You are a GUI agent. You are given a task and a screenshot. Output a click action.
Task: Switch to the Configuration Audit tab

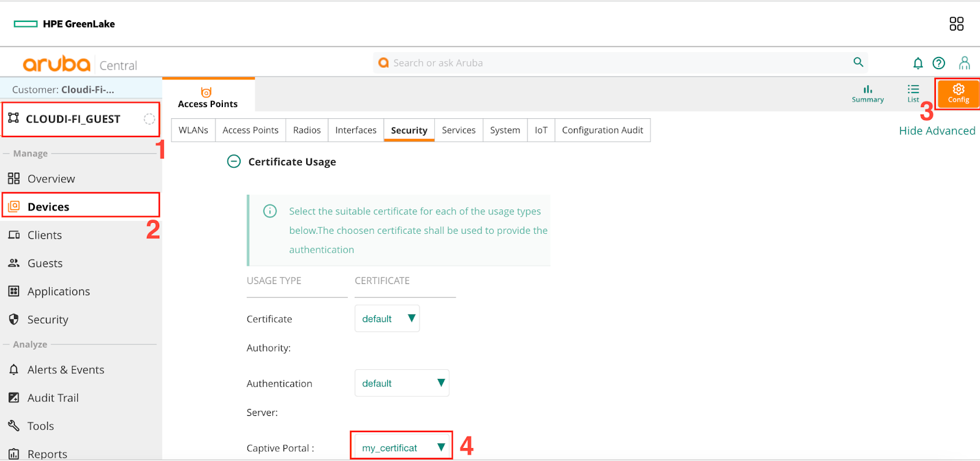603,130
